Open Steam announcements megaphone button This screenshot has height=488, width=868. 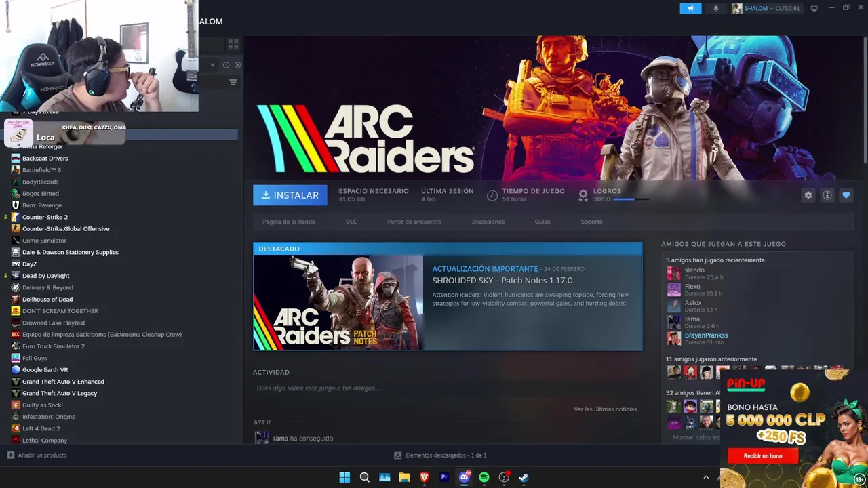point(690,8)
